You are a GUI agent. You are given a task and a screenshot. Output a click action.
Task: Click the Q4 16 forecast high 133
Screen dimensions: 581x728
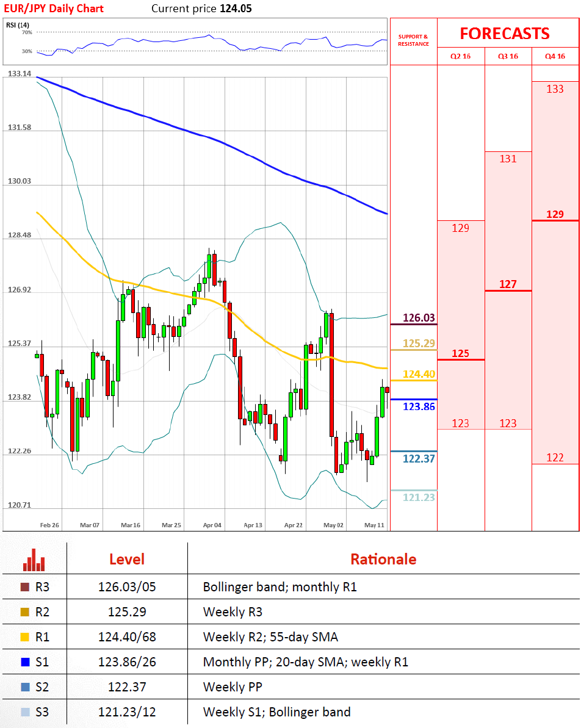(555, 89)
